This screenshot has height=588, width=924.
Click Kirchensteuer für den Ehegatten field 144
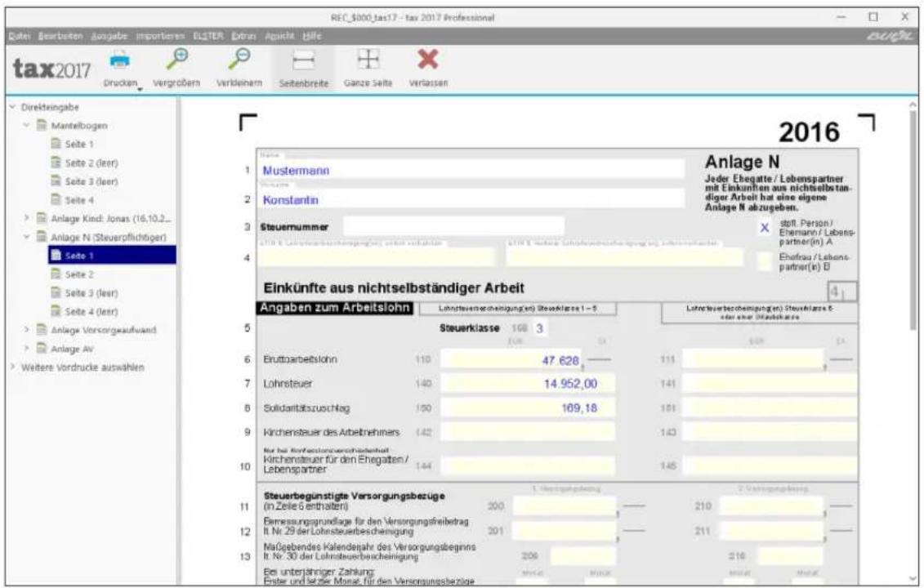[x=528, y=466]
